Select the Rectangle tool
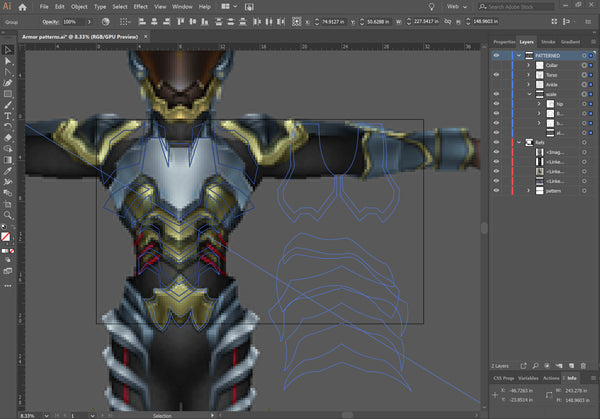Image resolution: width=600 pixels, height=419 pixels. coord(8,93)
